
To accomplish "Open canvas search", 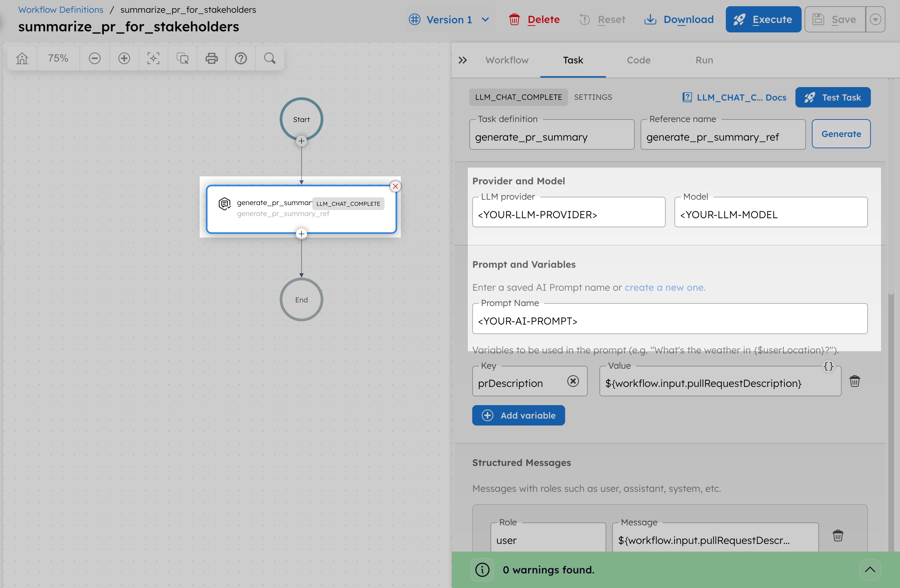I will click(269, 58).
